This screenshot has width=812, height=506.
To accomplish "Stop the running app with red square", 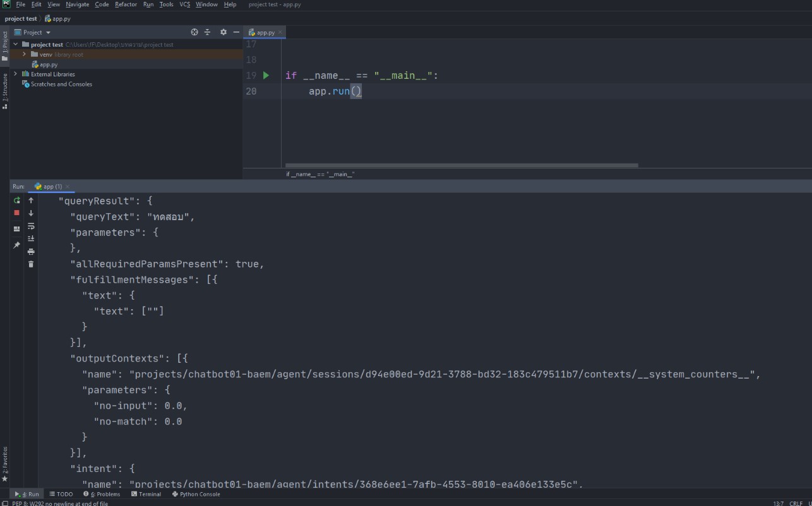I will [x=17, y=213].
